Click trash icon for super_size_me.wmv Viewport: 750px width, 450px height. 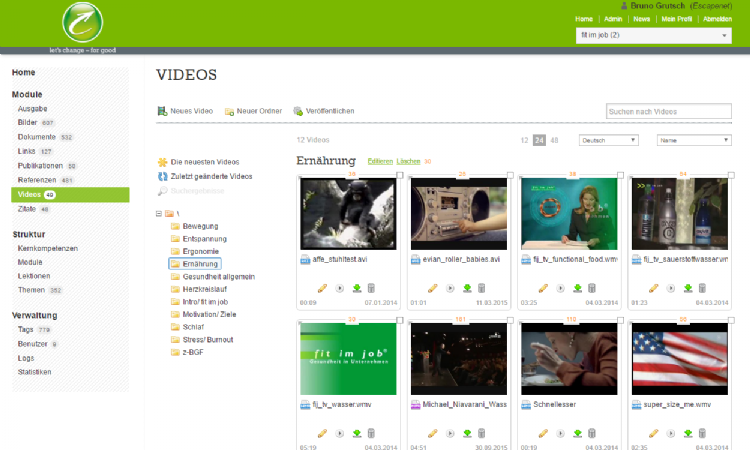pyautogui.click(x=701, y=433)
